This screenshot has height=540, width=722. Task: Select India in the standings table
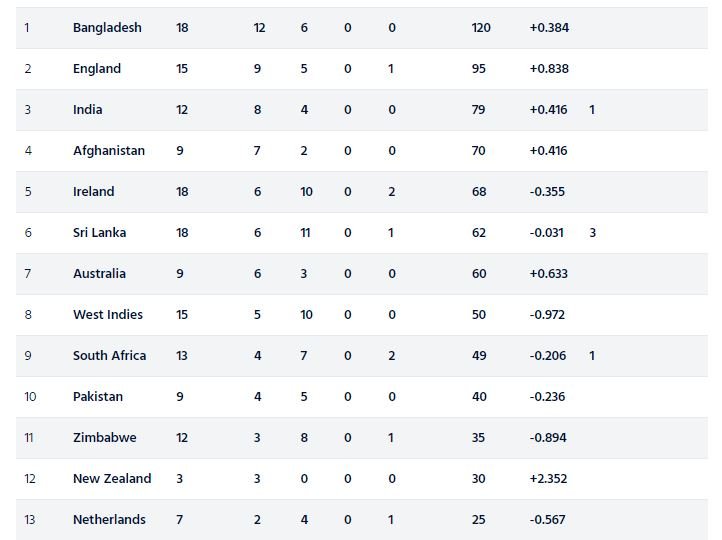[x=88, y=110]
